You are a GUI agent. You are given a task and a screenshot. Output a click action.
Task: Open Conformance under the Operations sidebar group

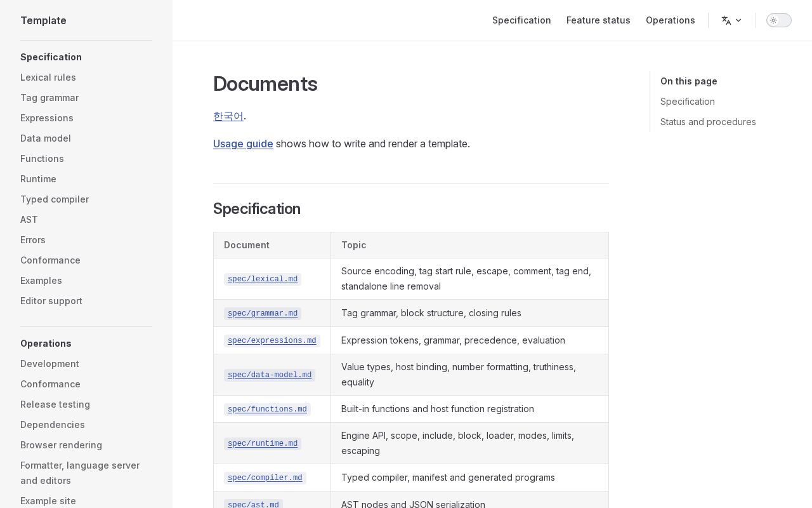(x=50, y=384)
